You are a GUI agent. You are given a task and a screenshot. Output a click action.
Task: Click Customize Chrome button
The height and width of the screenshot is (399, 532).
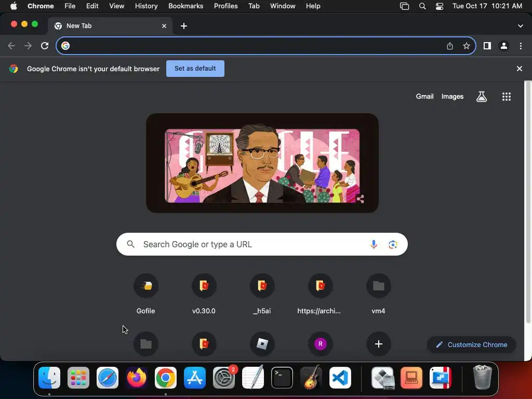coord(472,345)
